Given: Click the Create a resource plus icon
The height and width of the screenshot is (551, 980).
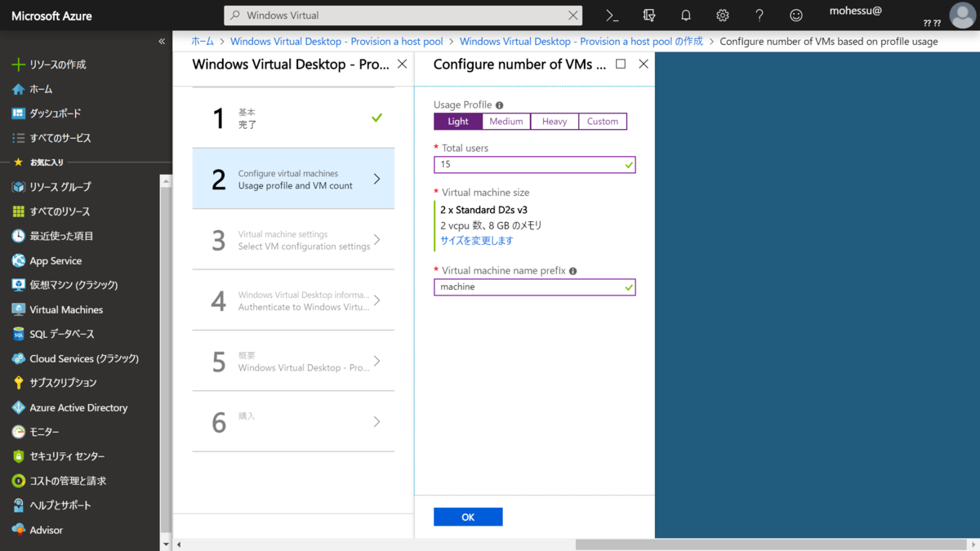Looking at the screenshot, I should point(18,64).
